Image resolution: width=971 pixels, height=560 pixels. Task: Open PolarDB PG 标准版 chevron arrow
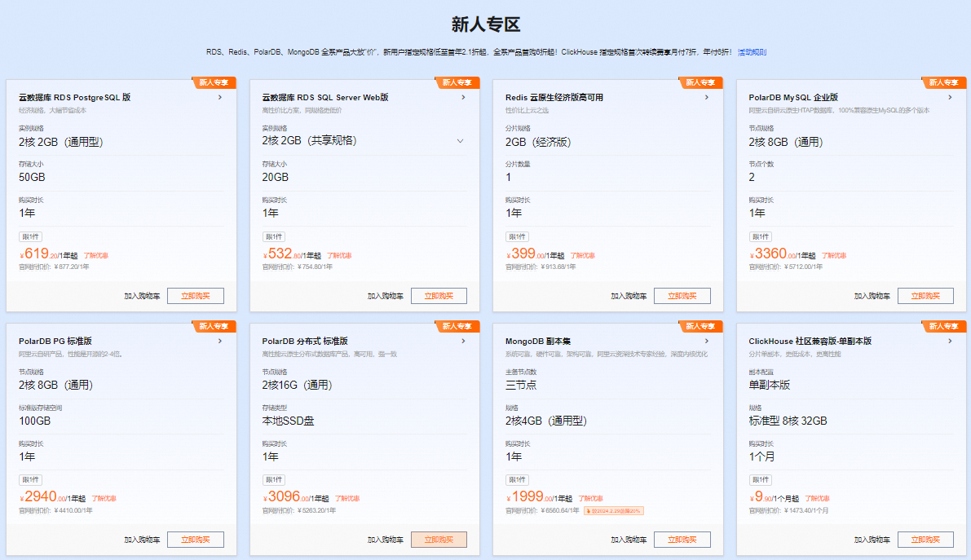(220, 341)
